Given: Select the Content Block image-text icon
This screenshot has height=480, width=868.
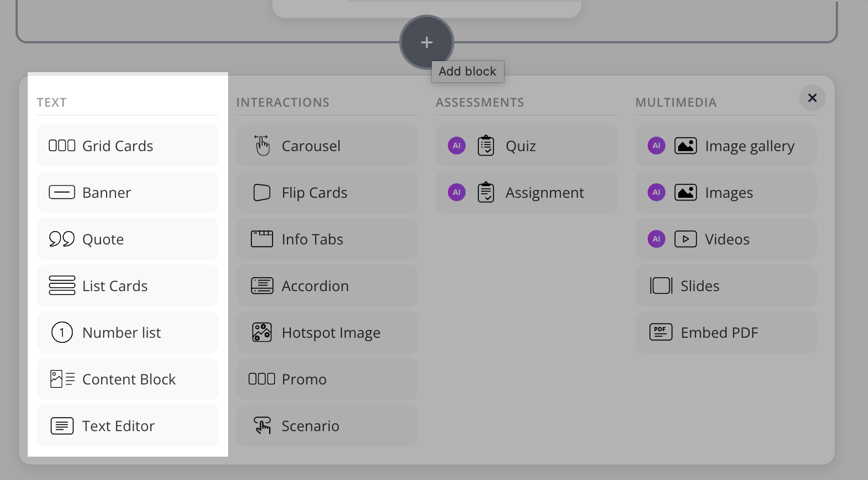Looking at the screenshot, I should click(x=62, y=379).
